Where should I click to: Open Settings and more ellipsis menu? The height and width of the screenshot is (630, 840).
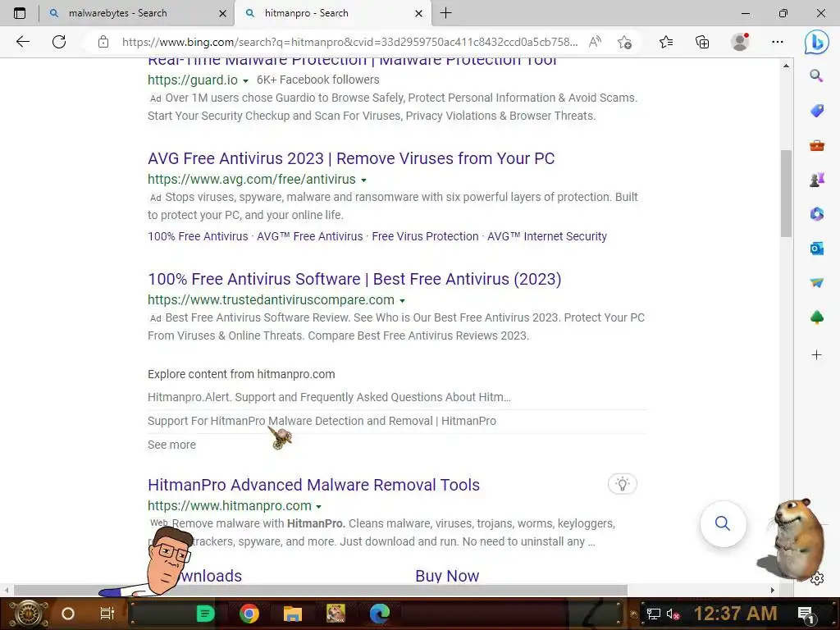pyautogui.click(x=778, y=42)
